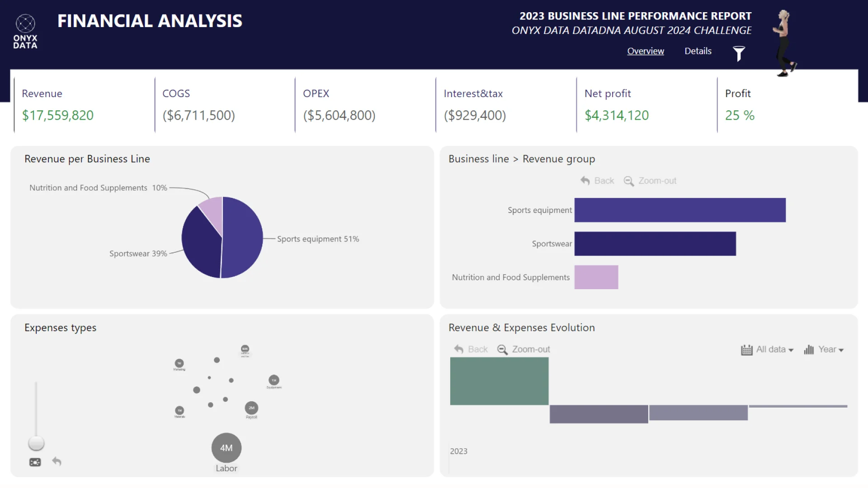Click the Sportswear axis label in bar chart
This screenshot has height=488, width=868.
point(552,244)
